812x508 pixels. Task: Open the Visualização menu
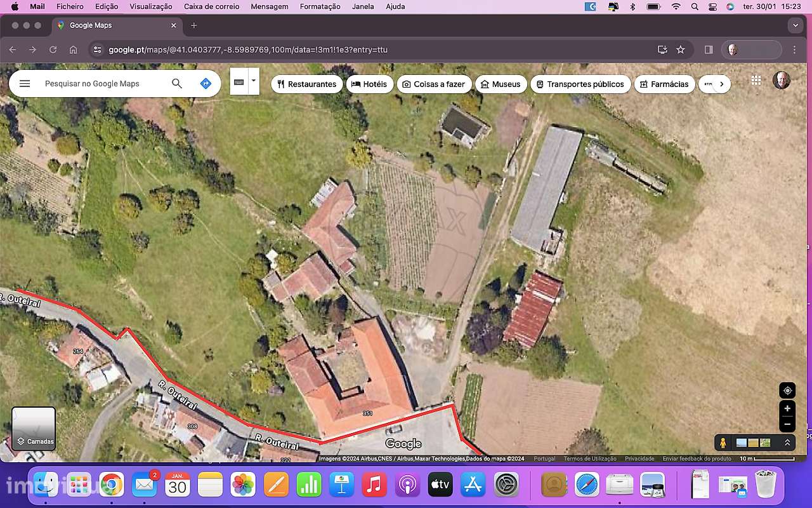(150, 6)
